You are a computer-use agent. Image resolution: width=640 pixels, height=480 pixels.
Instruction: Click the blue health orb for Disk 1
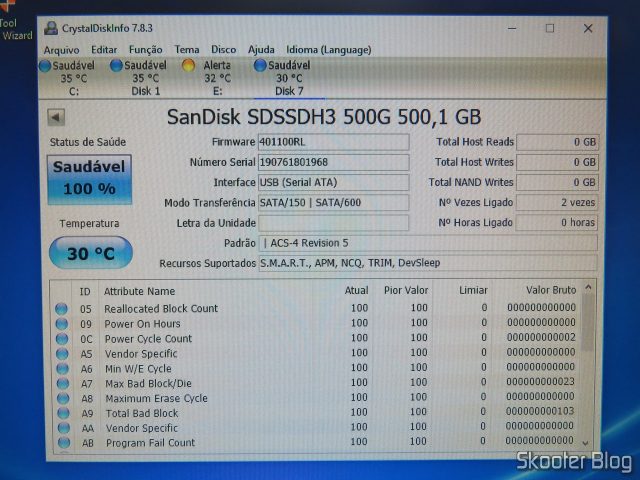coord(116,65)
